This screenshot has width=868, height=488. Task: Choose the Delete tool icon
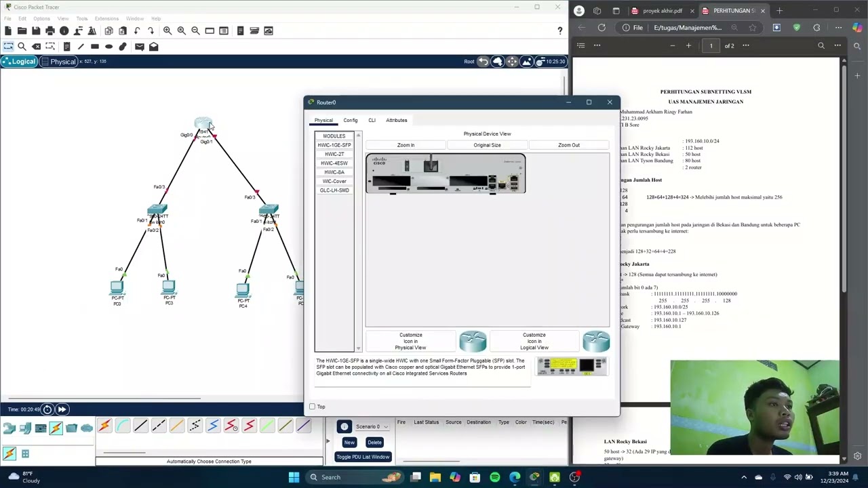click(36, 46)
